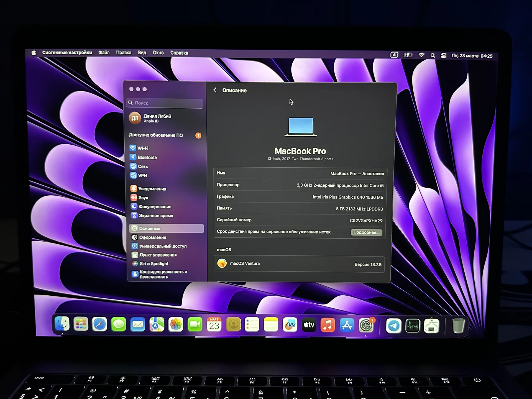
Task: Open System Information chip icon in Dock
Action: click(x=432, y=326)
